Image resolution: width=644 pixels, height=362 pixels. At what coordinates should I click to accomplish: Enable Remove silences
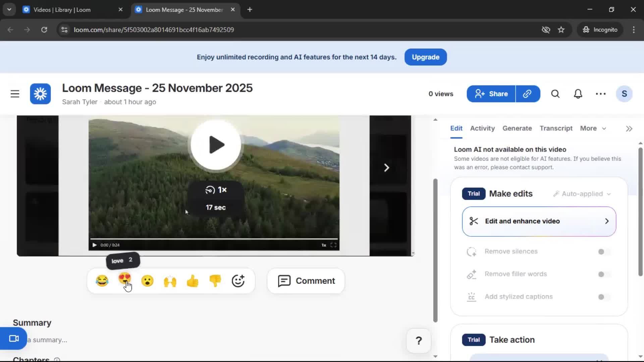click(602, 251)
